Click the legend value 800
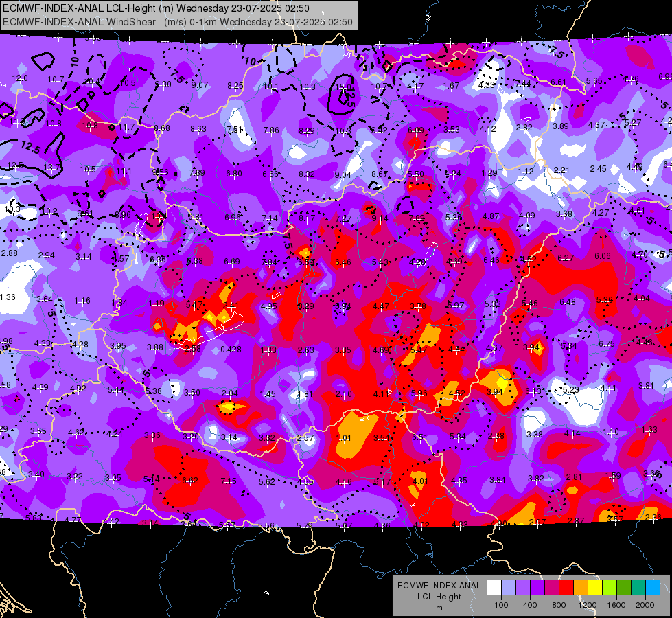Viewport: 672px width, 618px height. pyautogui.click(x=559, y=605)
